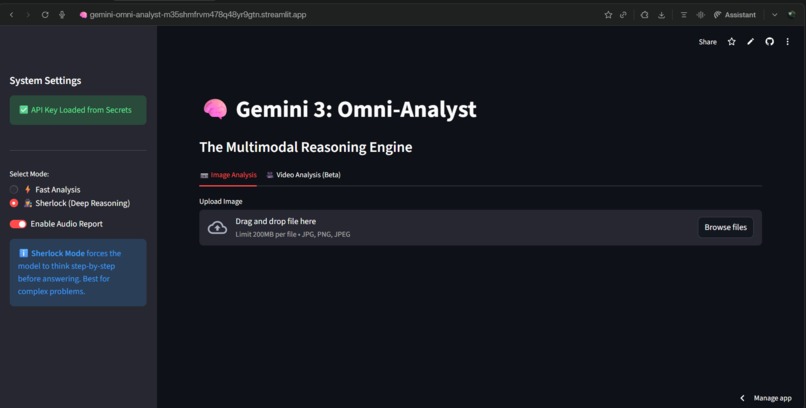
Task: Click the copy link icon in browser toolbar
Action: coord(623,15)
